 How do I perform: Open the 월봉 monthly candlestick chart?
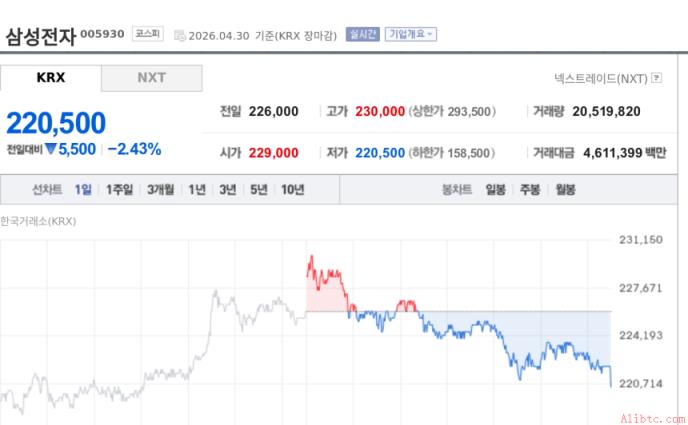[565, 189]
